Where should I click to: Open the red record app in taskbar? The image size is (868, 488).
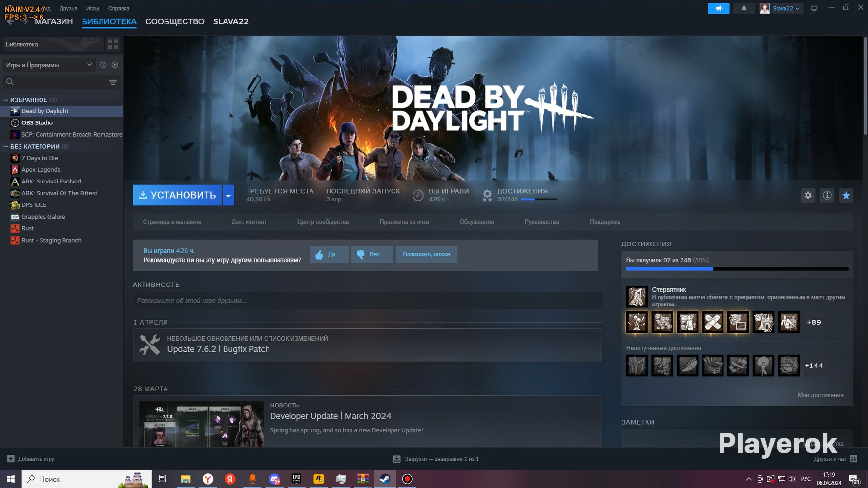pos(407,479)
